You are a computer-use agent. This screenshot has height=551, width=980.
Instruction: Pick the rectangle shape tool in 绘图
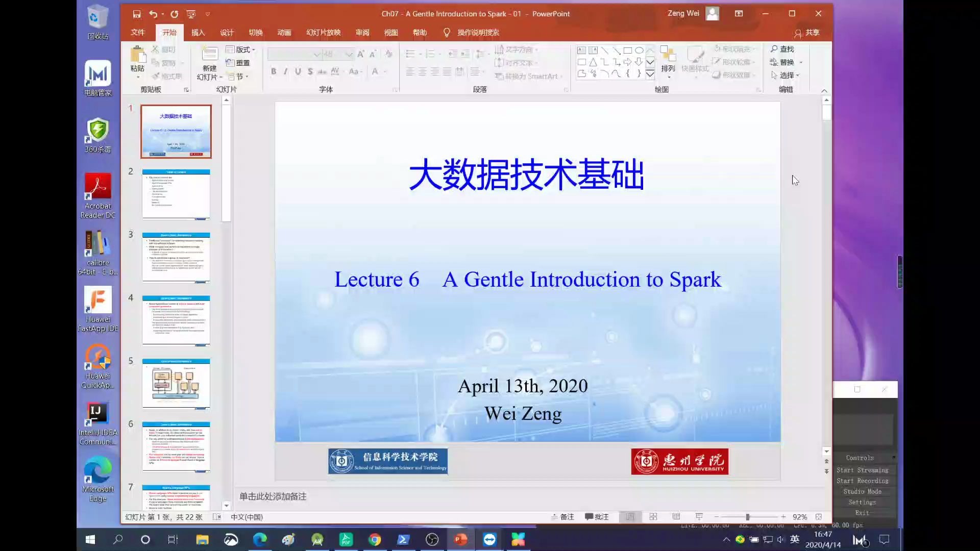click(x=628, y=50)
